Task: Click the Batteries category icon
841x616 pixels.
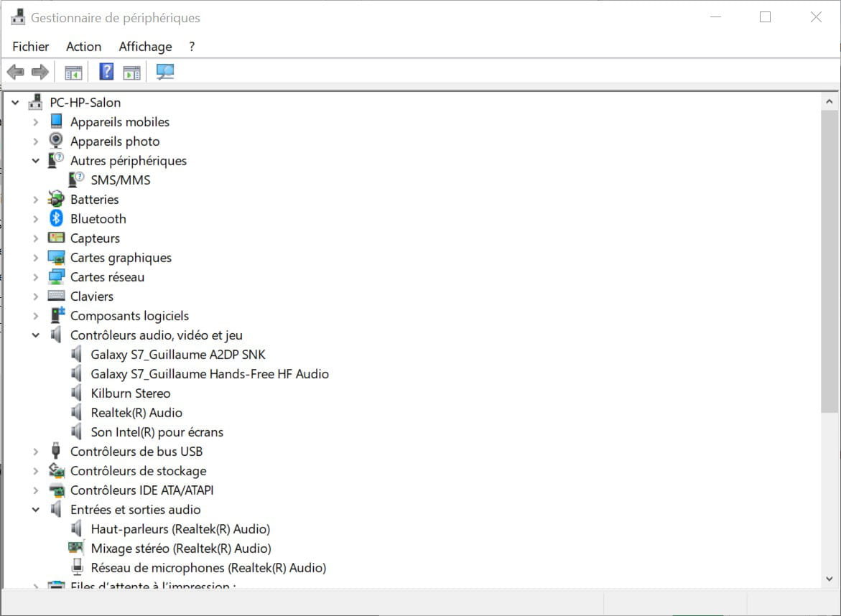Action: pos(56,199)
